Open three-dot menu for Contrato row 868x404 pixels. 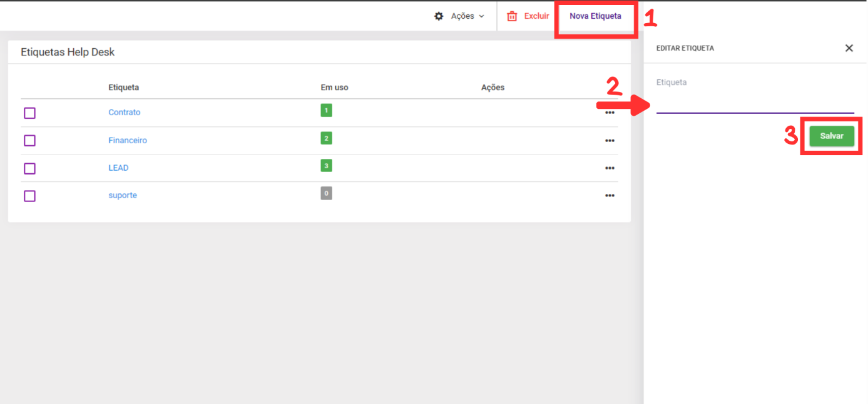coord(610,113)
